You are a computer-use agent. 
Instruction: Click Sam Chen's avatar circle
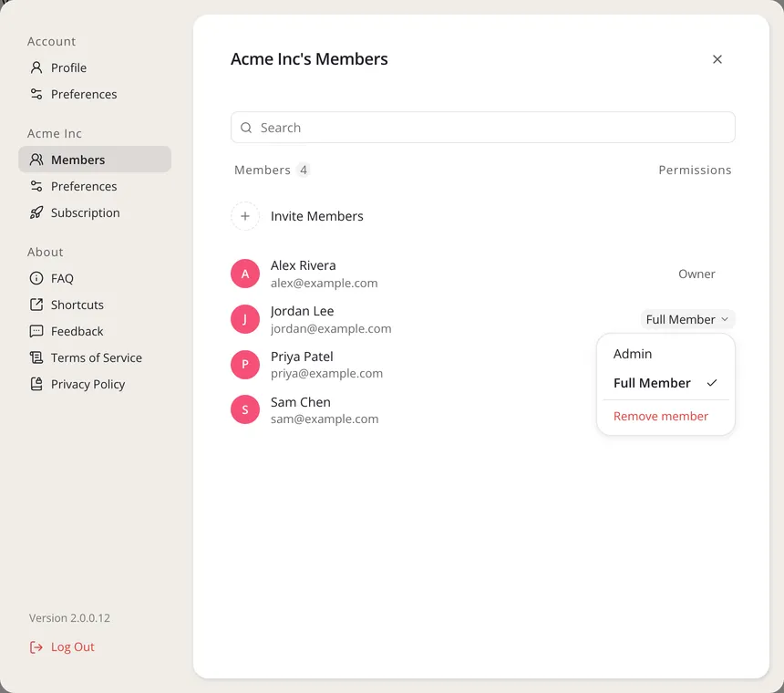(x=245, y=409)
